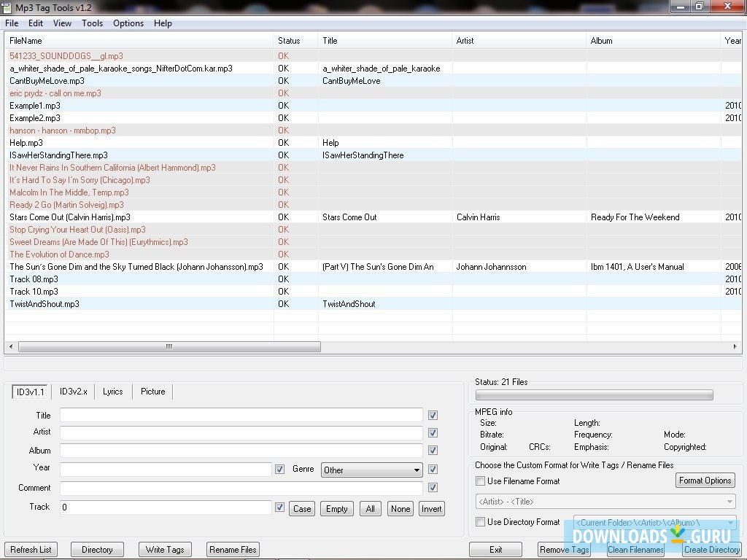The image size is (747, 560).
Task: Switch to the Lyrics tab
Action: tap(113, 392)
